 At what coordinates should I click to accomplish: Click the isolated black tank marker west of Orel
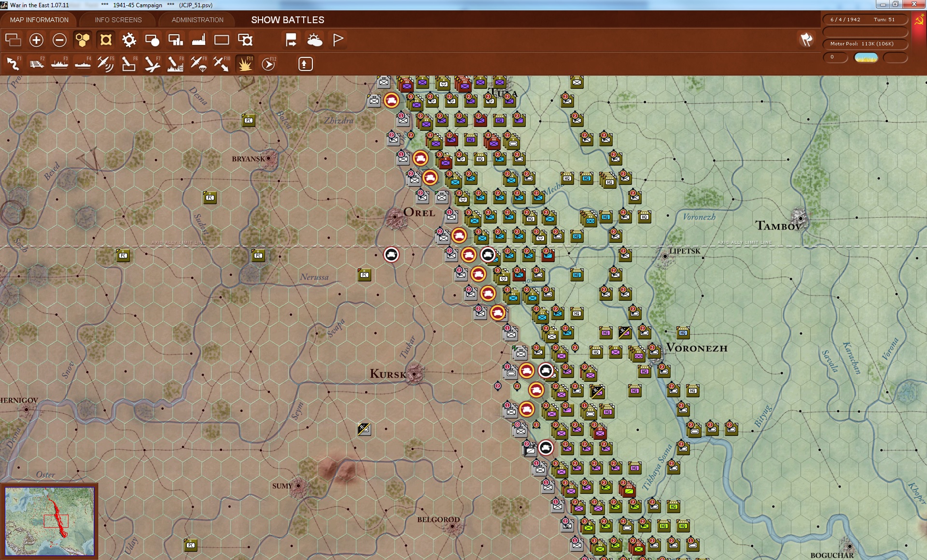pos(391,254)
